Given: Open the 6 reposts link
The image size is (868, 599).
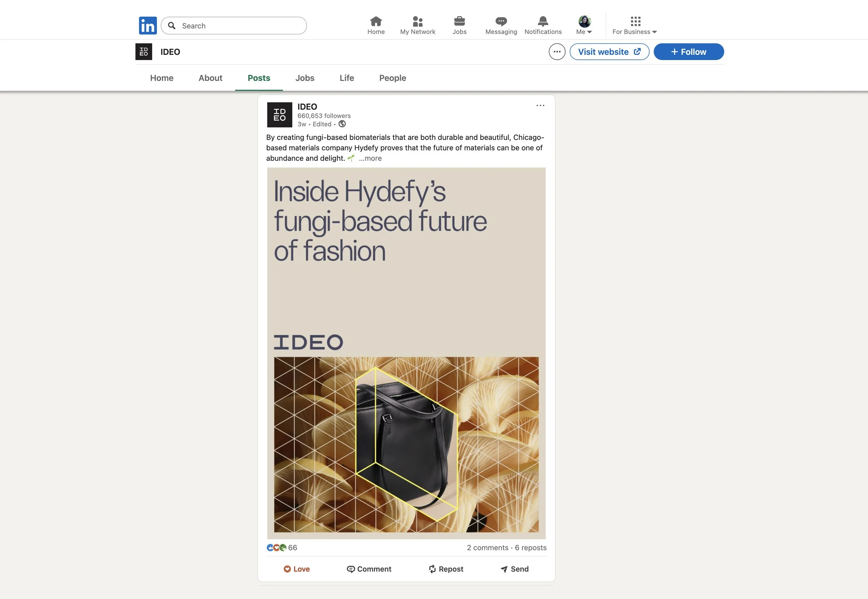Looking at the screenshot, I should tap(531, 548).
